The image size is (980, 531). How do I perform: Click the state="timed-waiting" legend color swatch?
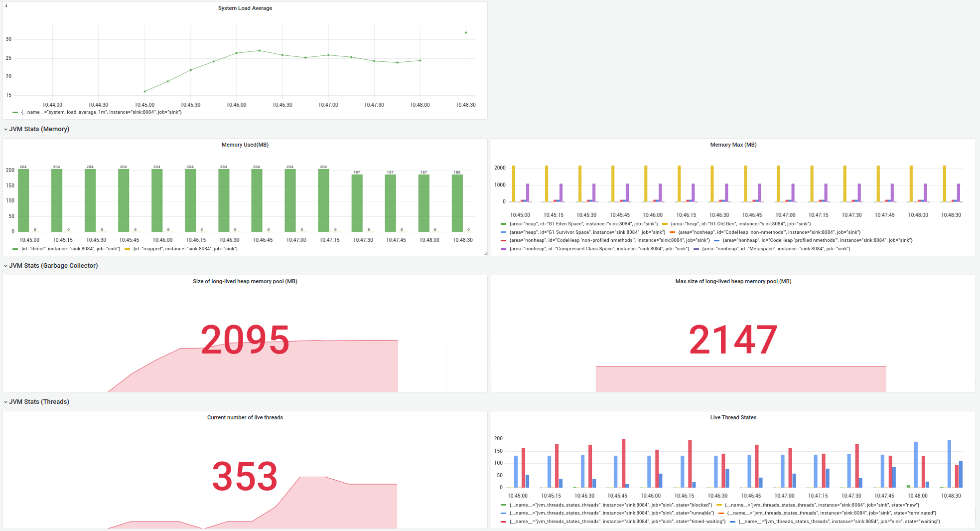[x=504, y=522]
